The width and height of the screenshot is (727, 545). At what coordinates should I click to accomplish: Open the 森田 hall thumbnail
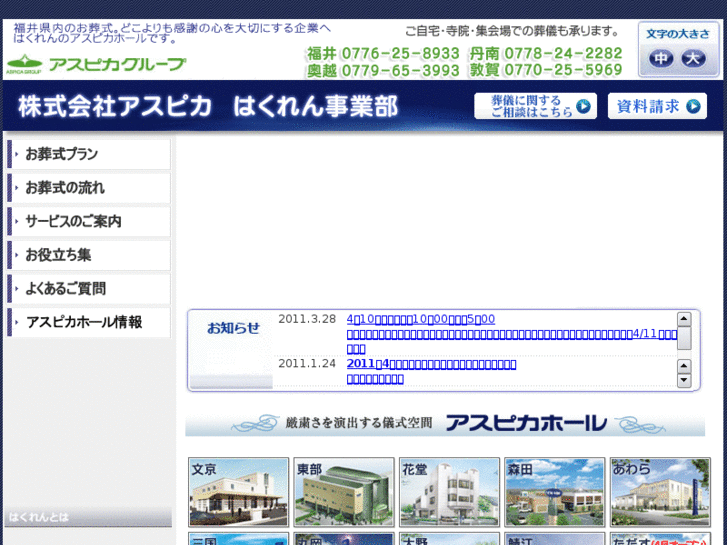[555, 492]
